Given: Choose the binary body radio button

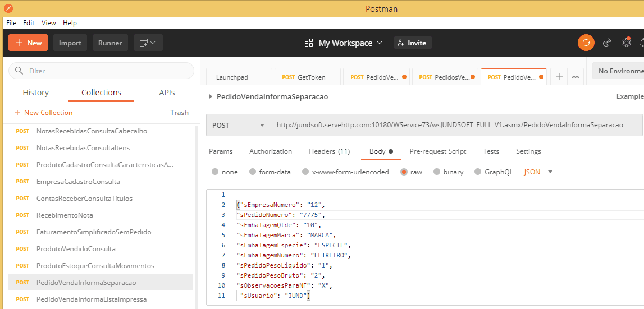Looking at the screenshot, I should pos(437,172).
